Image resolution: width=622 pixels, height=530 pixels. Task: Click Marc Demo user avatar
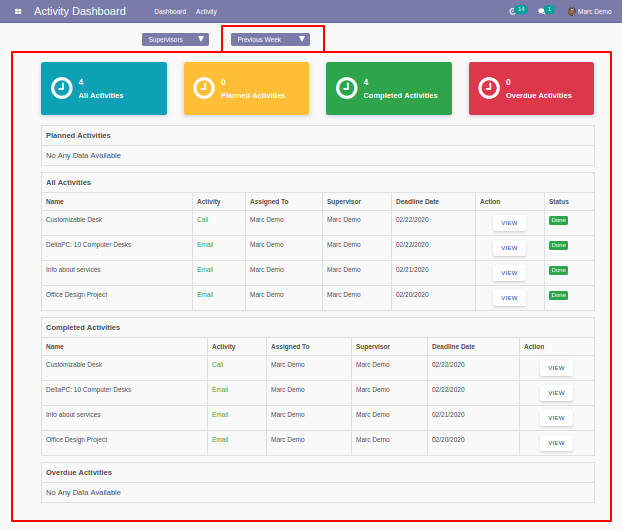pos(572,12)
